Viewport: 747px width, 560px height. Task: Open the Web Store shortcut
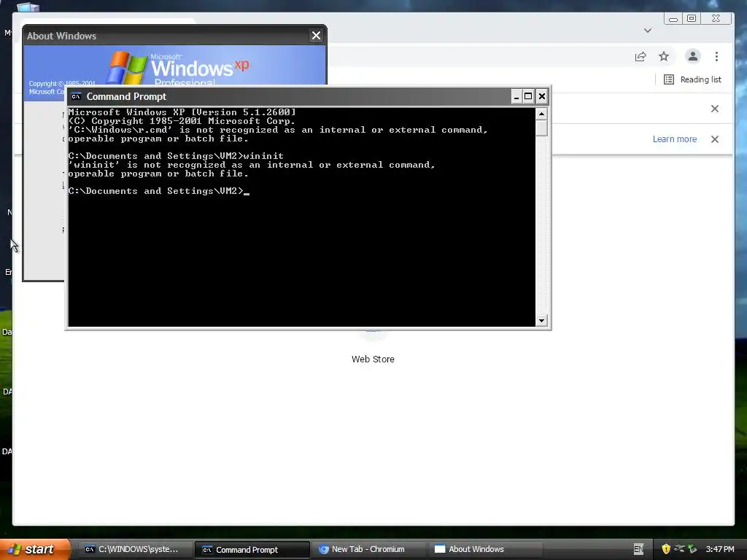click(373, 359)
